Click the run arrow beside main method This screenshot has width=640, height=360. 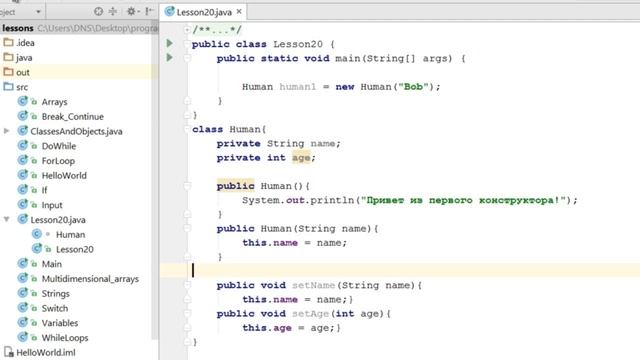pyautogui.click(x=169, y=58)
